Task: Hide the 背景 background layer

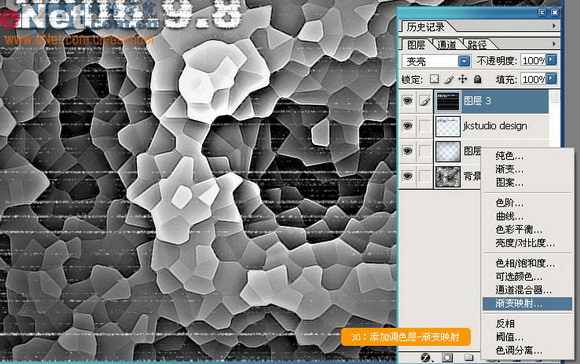Action: (x=408, y=176)
